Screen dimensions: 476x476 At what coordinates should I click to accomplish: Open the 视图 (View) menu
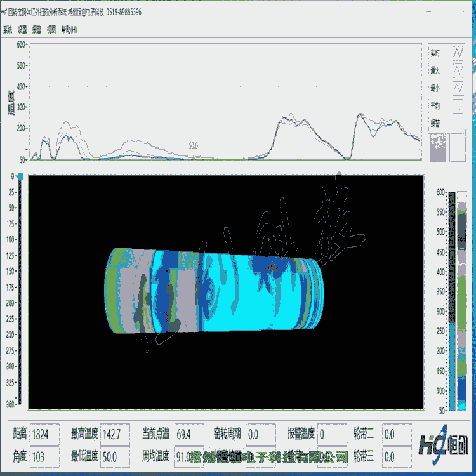(x=51, y=29)
